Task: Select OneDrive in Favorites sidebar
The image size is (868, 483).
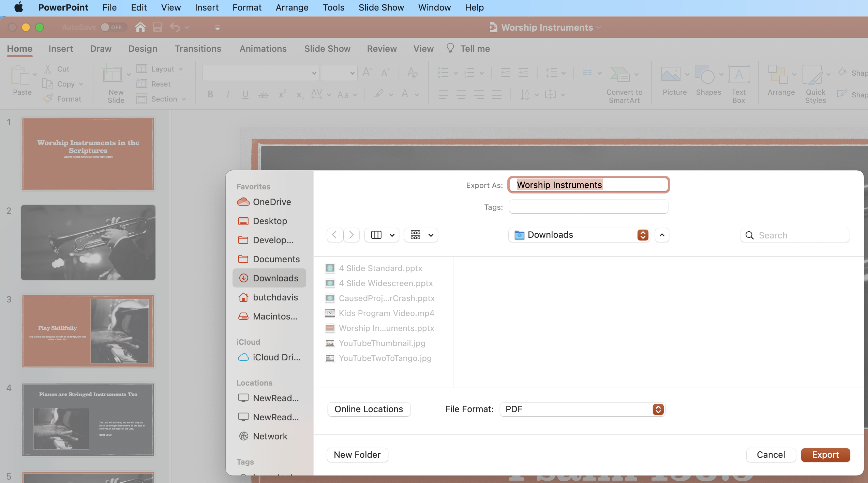Action: [x=264, y=202]
